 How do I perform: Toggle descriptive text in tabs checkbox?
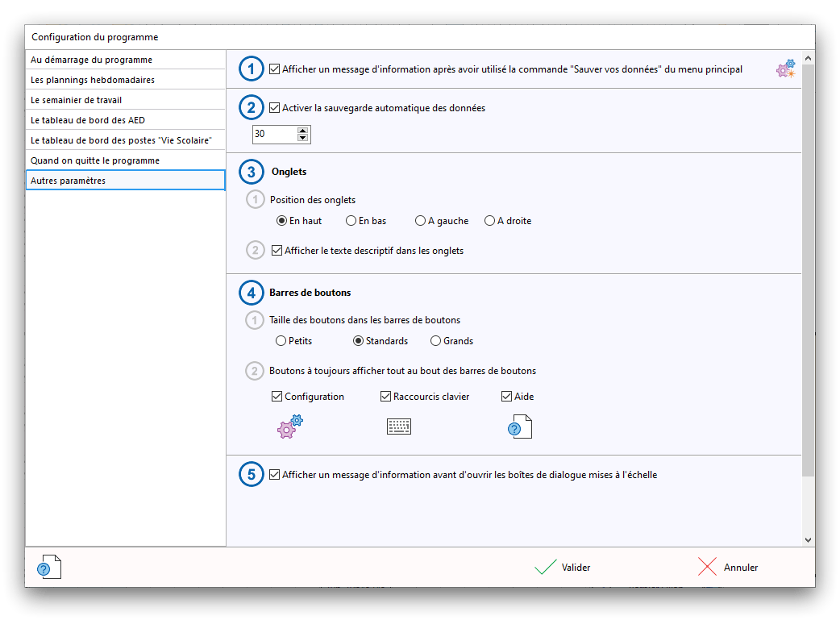coord(277,251)
